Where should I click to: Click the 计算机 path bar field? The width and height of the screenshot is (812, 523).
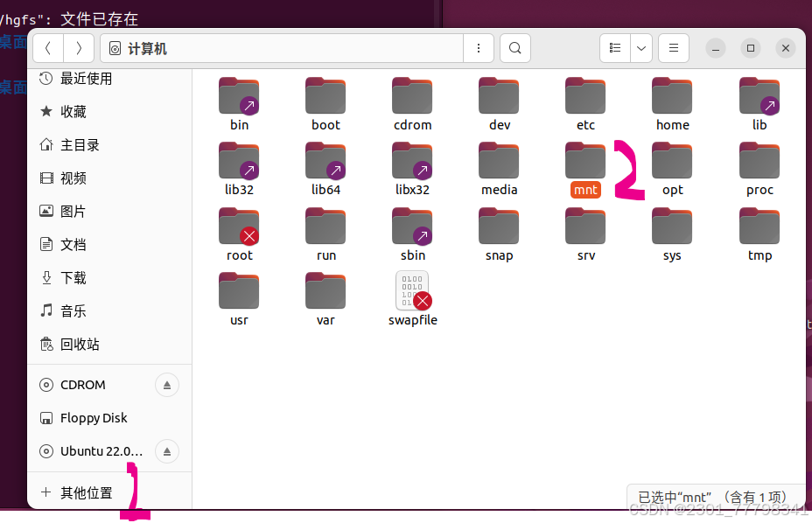262,48
